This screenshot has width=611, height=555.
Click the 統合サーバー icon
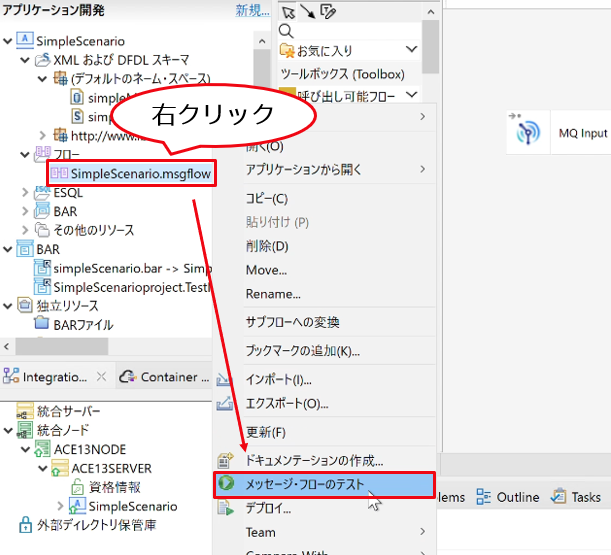pos(25,411)
